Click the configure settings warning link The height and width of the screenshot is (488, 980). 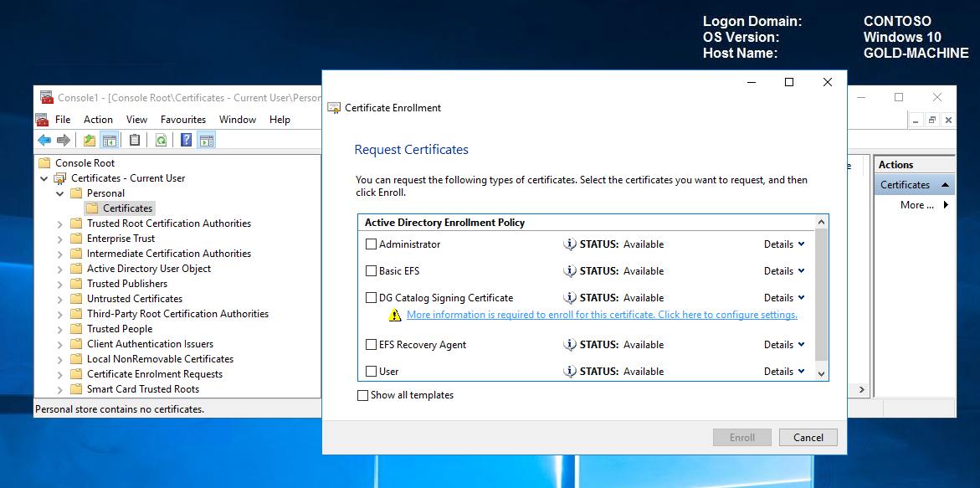(602, 314)
